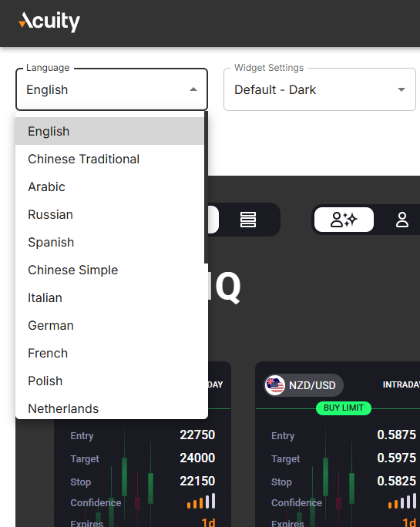Select the plain person analyst icon

pyautogui.click(x=402, y=220)
